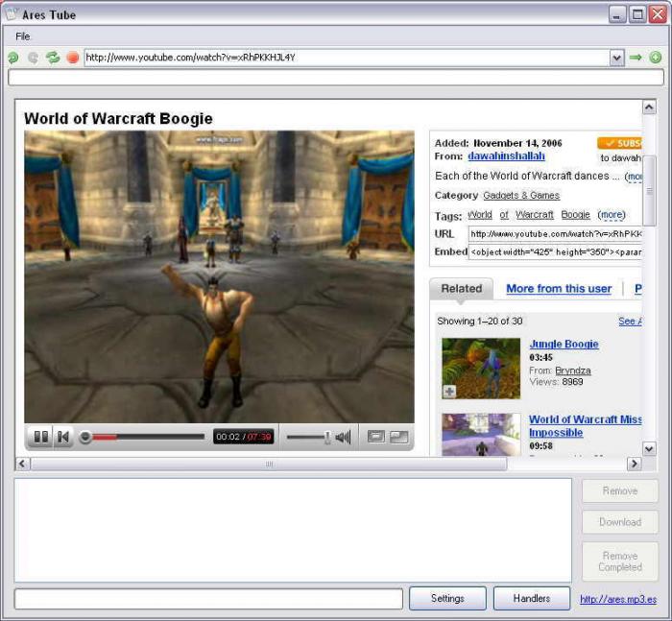Click the red stop loading icon
The width and height of the screenshot is (672, 621).
pos(73,58)
